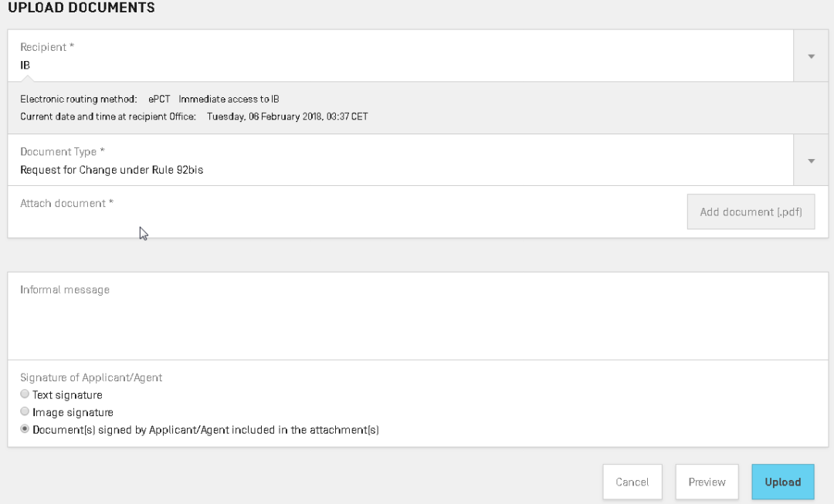Preview the upload before submitting
This screenshot has height=504, width=834.
pyautogui.click(x=707, y=482)
